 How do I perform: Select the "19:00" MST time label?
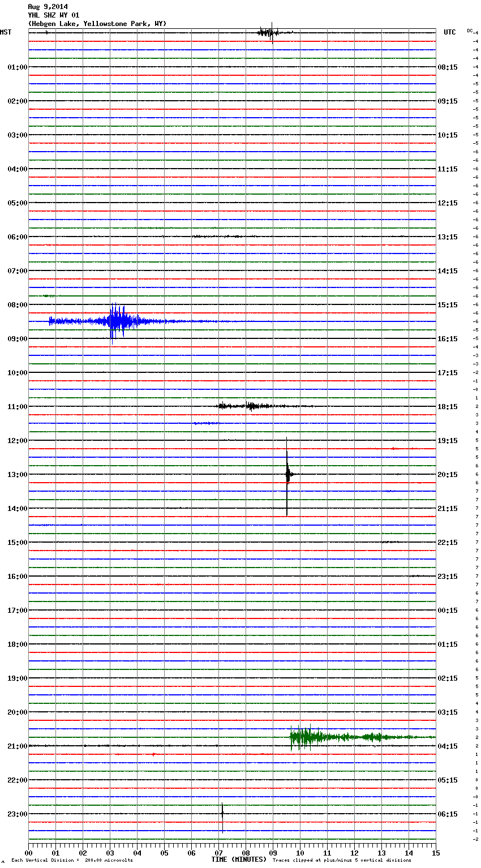(x=17, y=678)
